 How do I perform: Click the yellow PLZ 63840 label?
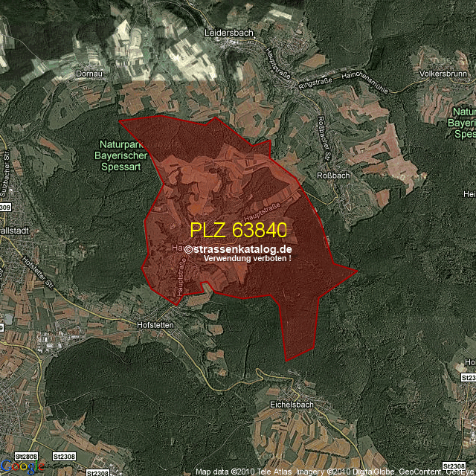point(238,229)
